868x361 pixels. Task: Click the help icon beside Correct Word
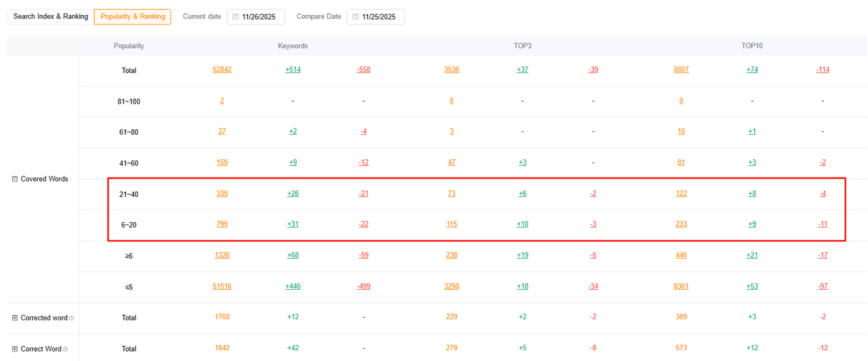point(65,349)
